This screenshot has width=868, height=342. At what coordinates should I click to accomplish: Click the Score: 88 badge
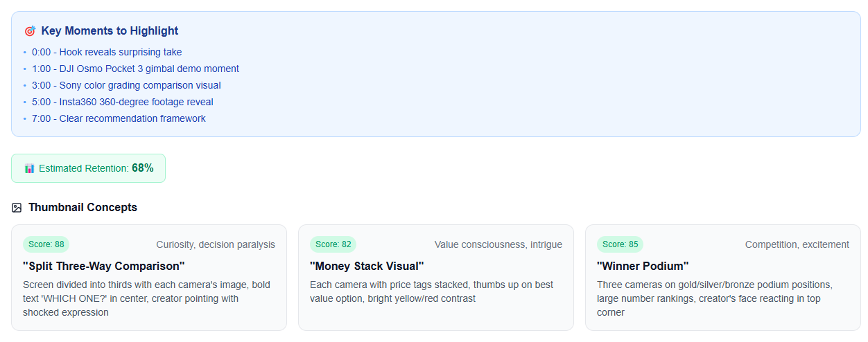coord(46,244)
